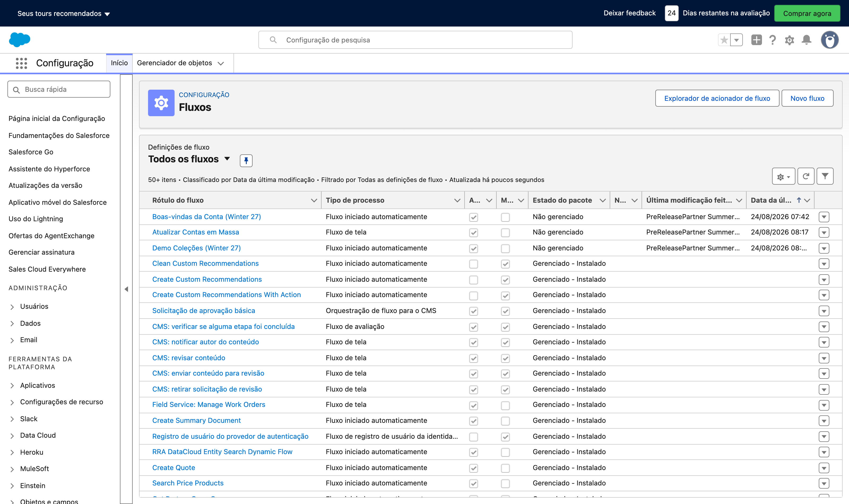849x504 pixels.
Task: Click Deixar feedback link
Action: [x=629, y=13]
